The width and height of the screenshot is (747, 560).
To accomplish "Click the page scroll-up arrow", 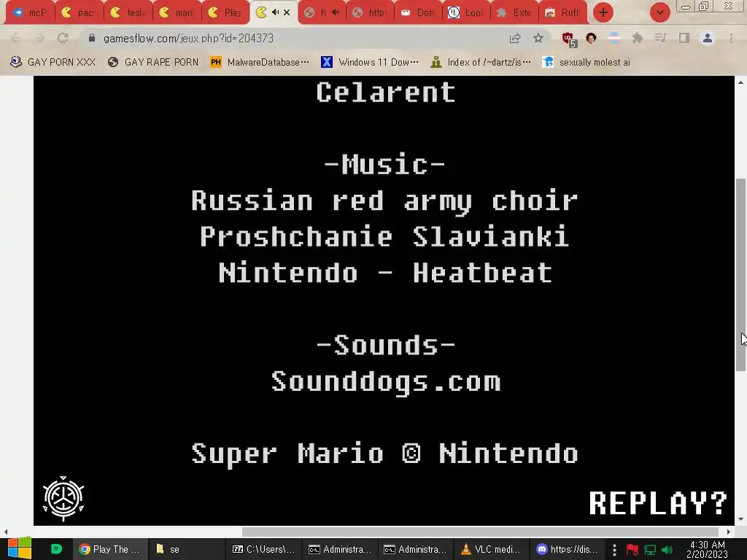I will (740, 82).
